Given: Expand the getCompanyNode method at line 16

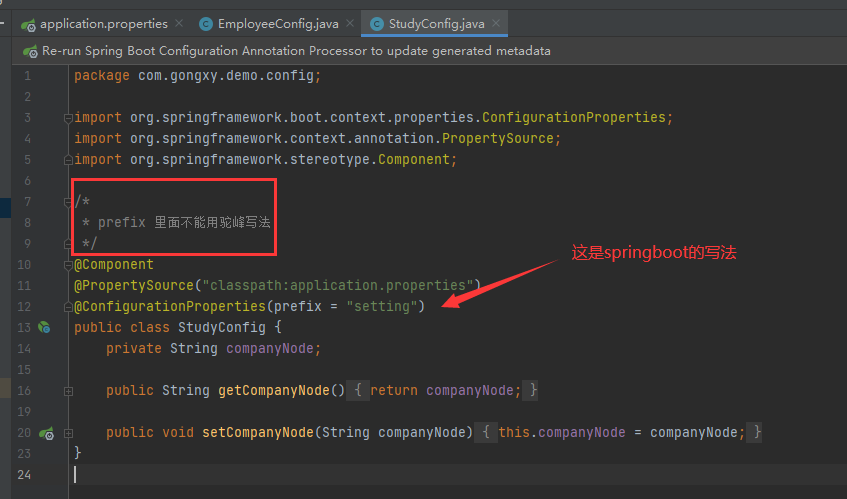Looking at the screenshot, I should pos(68,391).
